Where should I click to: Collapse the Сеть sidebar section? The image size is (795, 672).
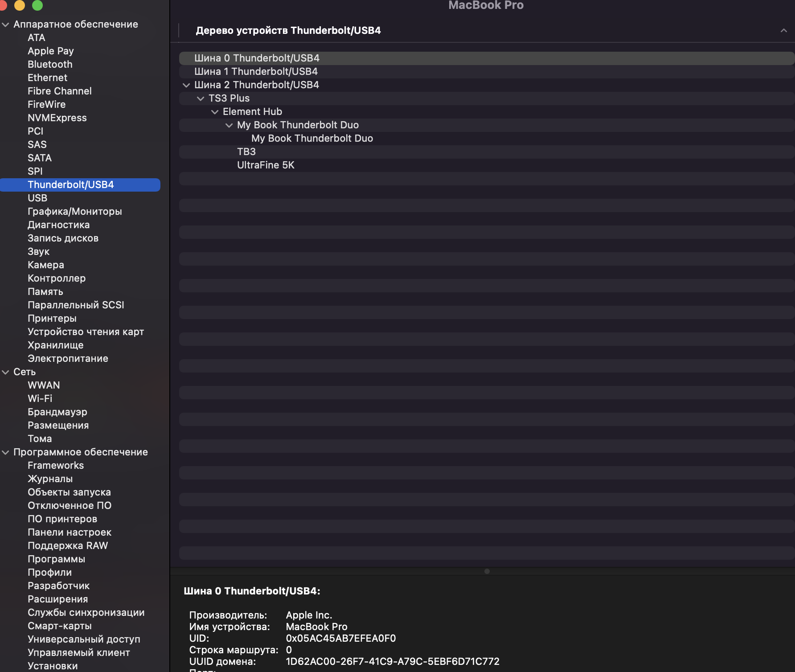click(x=6, y=372)
